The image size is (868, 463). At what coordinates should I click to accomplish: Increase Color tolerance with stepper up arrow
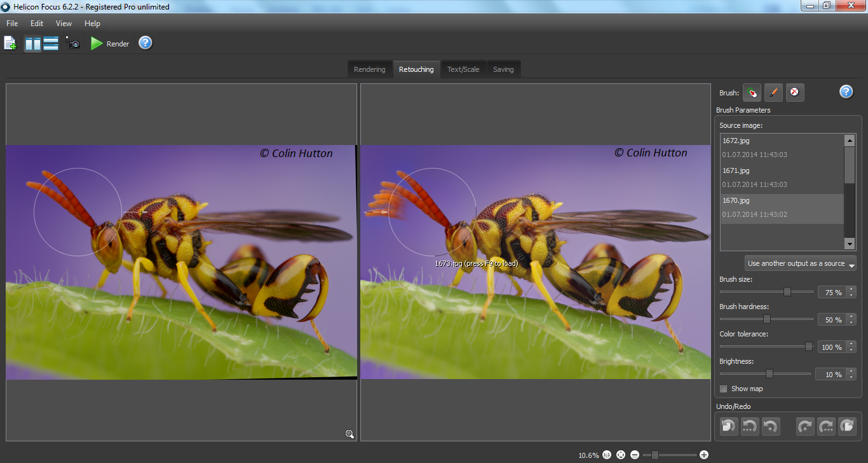point(851,344)
